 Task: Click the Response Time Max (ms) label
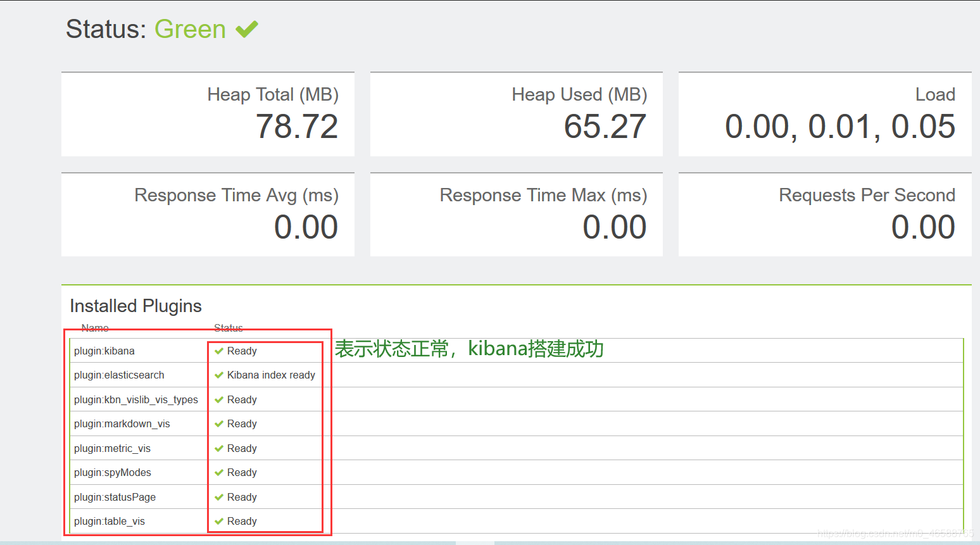(x=544, y=195)
